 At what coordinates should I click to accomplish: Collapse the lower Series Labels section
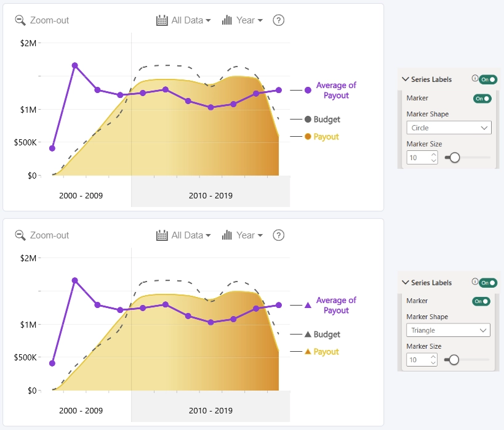(406, 282)
